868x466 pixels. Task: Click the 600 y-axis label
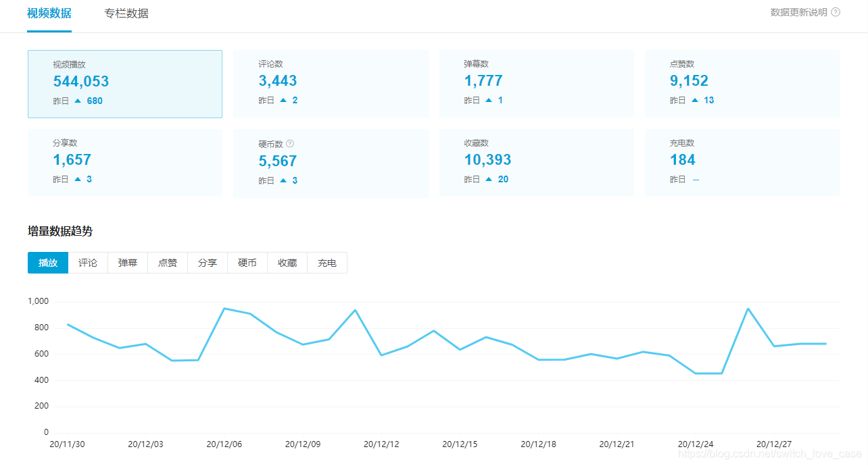42,354
